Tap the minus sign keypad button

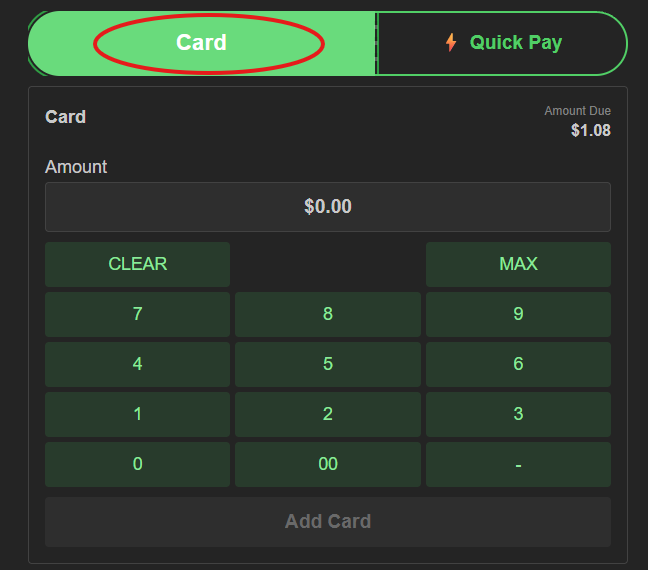click(518, 464)
